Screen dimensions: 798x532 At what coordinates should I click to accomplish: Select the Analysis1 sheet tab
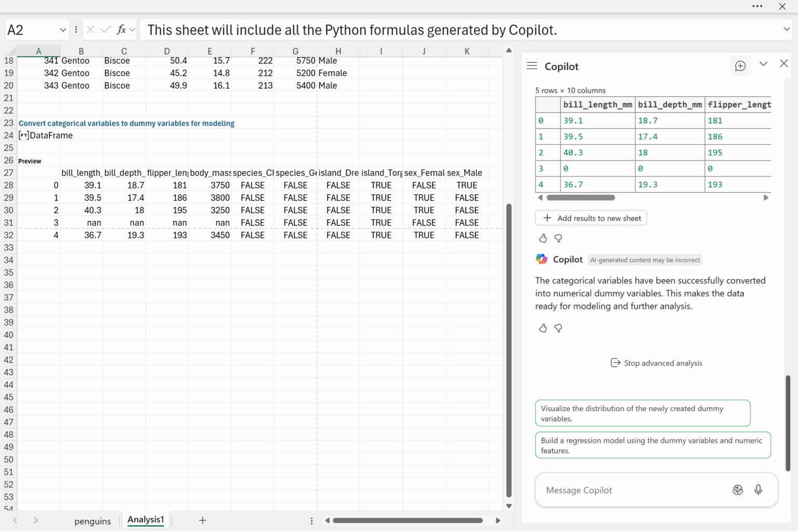145,520
